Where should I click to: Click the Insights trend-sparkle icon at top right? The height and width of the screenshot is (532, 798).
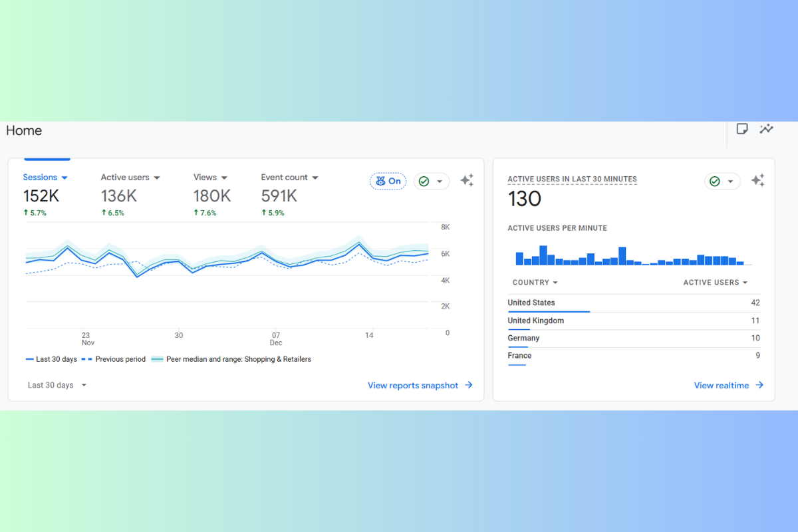(767, 129)
